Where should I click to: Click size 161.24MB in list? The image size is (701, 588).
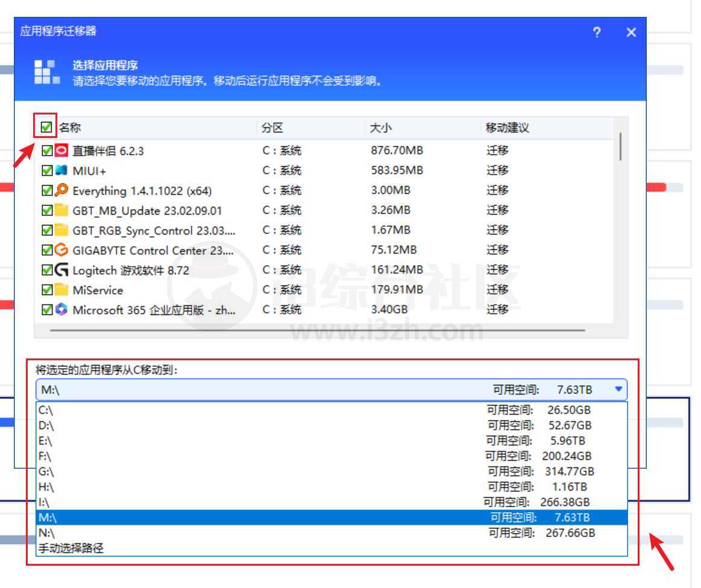coord(397,270)
